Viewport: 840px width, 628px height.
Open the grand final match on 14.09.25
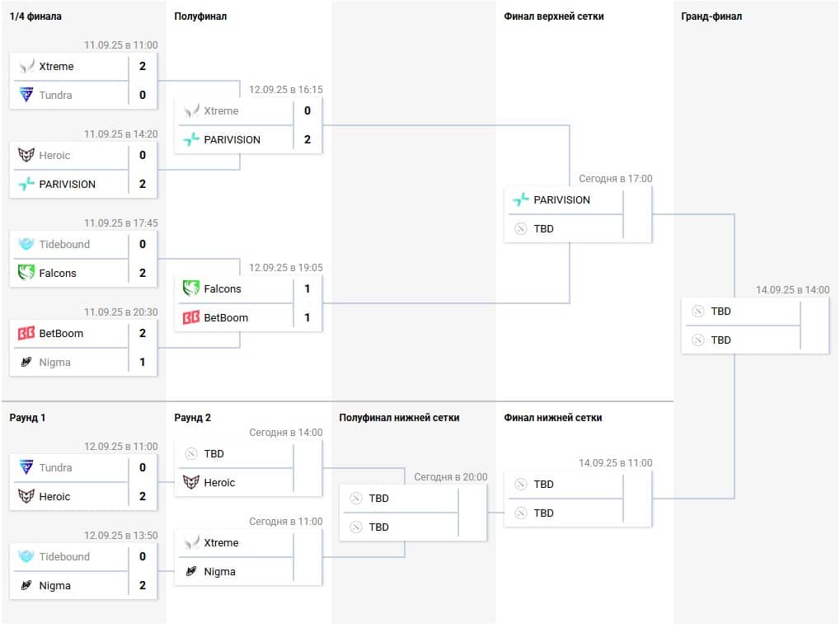755,326
